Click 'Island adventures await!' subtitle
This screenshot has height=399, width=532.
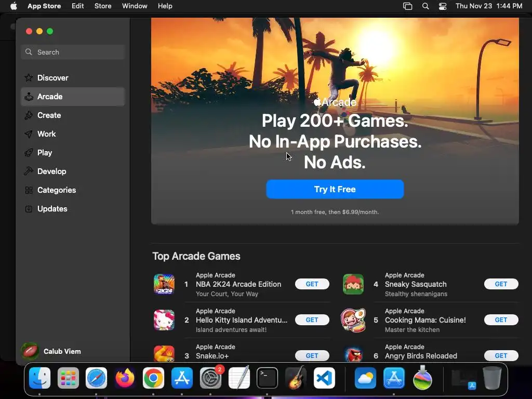pos(231,329)
